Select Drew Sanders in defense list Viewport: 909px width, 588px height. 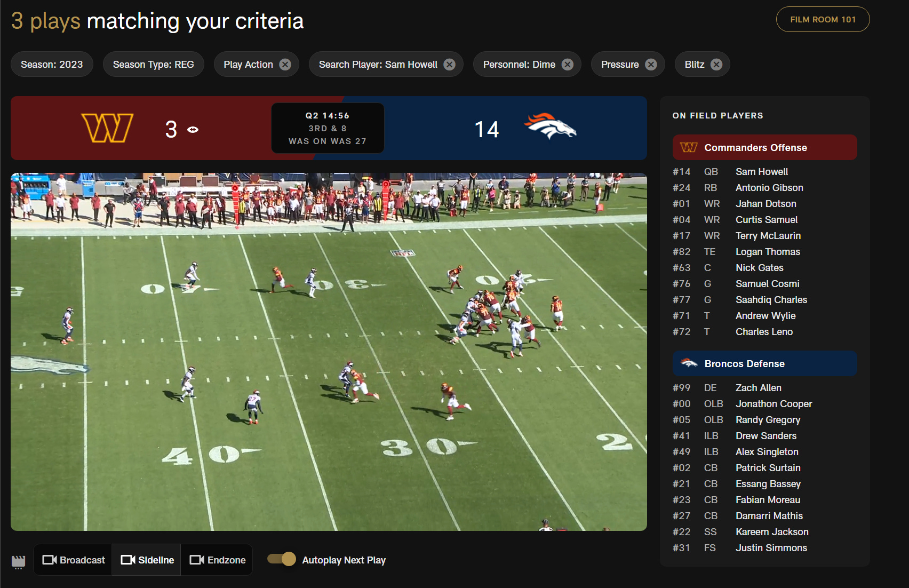765,436
